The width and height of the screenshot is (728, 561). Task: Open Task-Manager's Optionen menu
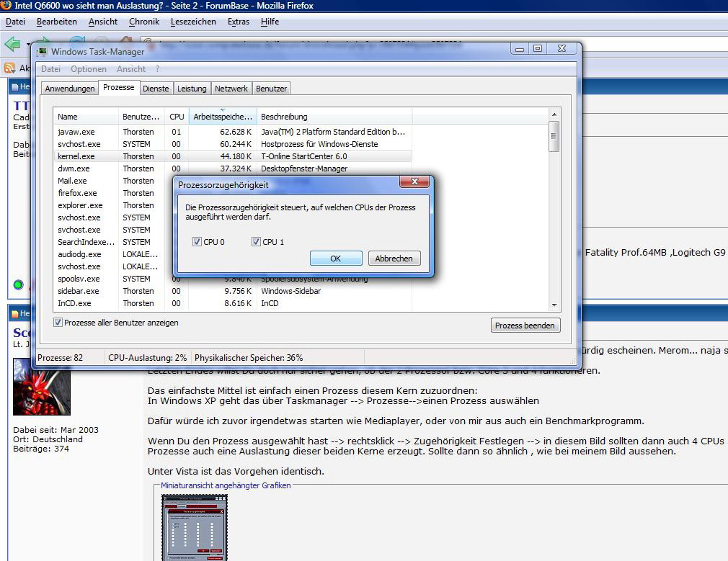(89, 68)
